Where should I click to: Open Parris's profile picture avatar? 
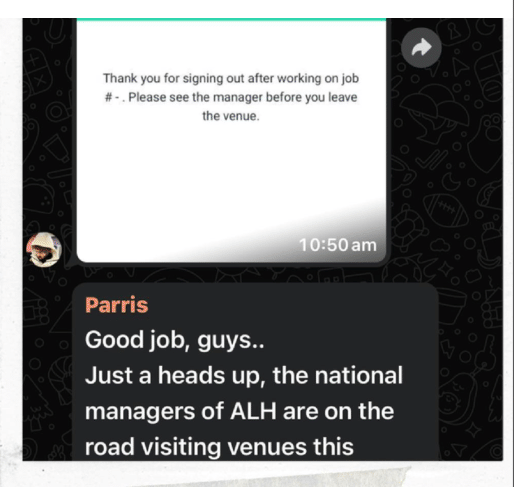44,249
